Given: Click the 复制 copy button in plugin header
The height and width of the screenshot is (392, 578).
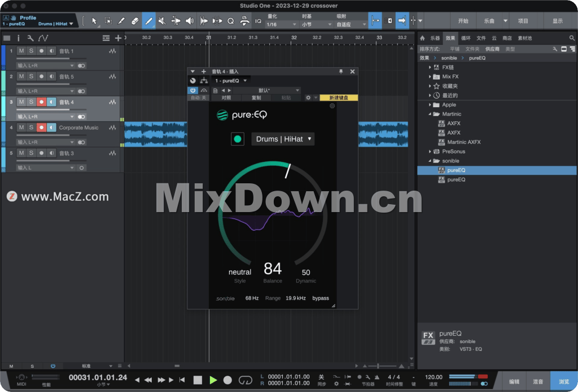Looking at the screenshot, I should point(256,98).
